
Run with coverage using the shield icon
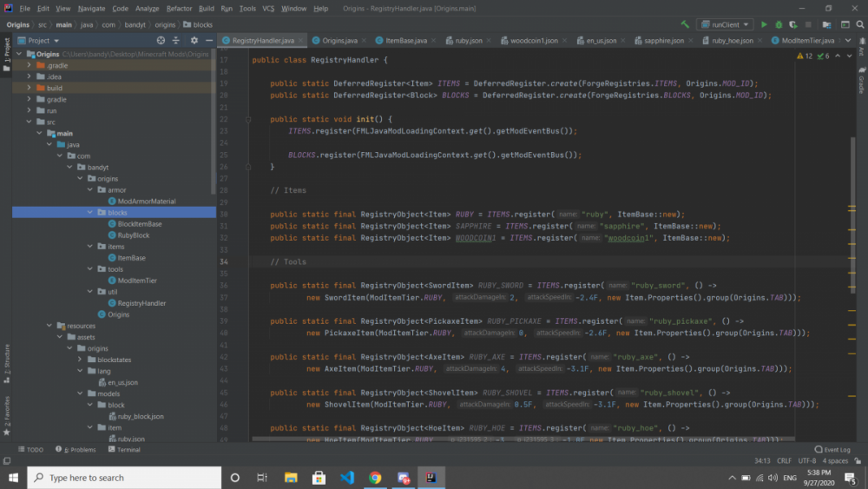click(792, 25)
